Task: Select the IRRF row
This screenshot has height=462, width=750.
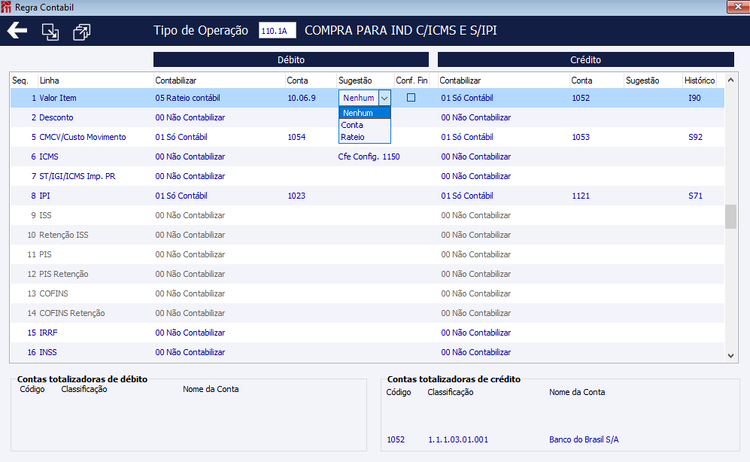Action: (x=367, y=333)
